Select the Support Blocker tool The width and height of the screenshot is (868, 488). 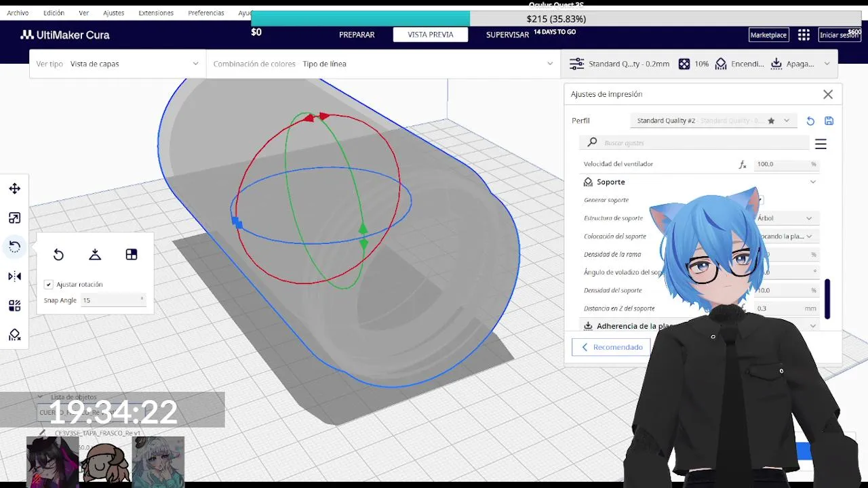pos(14,335)
